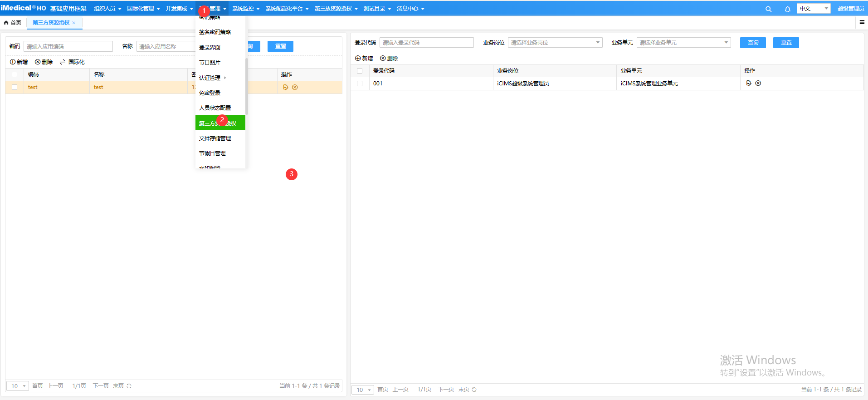Image resolution: width=868 pixels, height=400 pixels.
Task: Click the delete icon in the test row
Action: click(295, 87)
